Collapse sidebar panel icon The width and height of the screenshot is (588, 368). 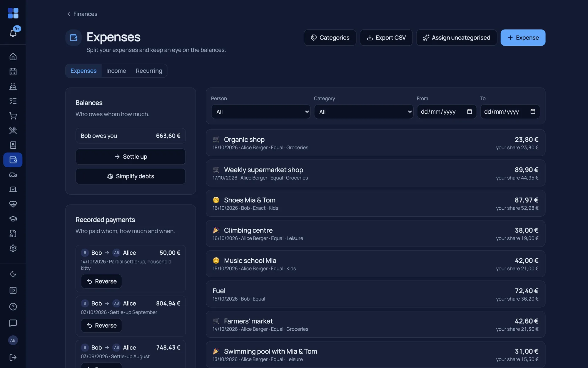(x=13, y=290)
